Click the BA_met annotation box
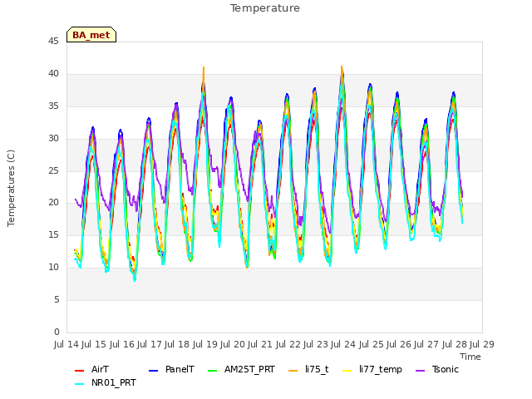The width and height of the screenshot is (532, 399). tap(91, 35)
